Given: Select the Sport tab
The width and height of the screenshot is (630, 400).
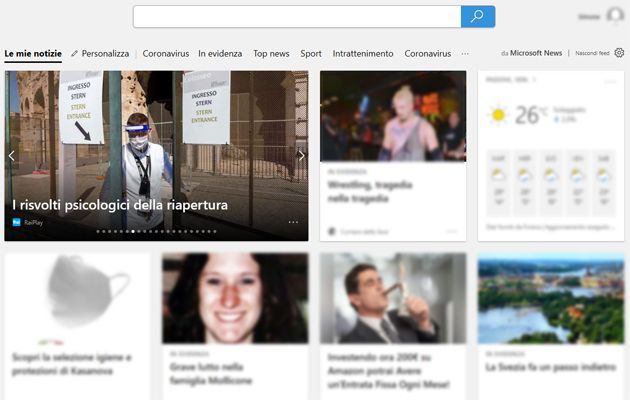Looking at the screenshot, I should tap(311, 53).
